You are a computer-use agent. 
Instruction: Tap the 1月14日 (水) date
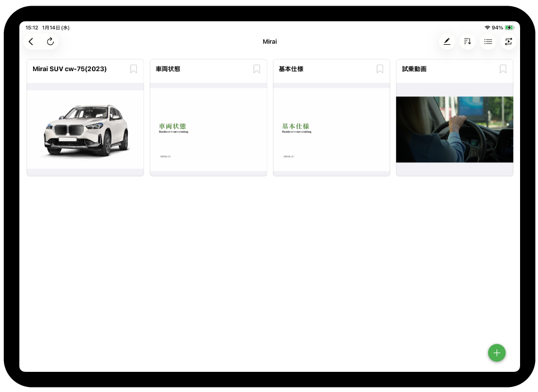(x=55, y=27)
